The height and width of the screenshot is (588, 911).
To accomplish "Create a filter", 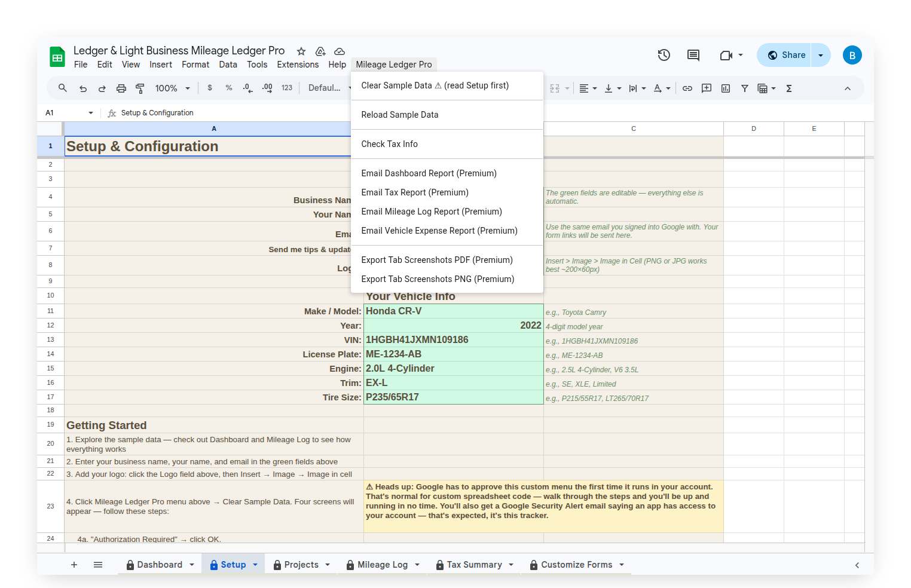I will [x=745, y=88].
